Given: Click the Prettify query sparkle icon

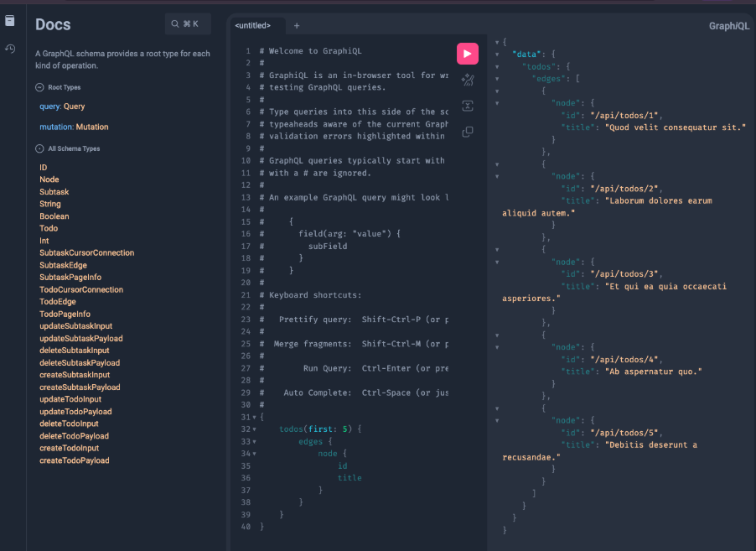Looking at the screenshot, I should 467,80.
